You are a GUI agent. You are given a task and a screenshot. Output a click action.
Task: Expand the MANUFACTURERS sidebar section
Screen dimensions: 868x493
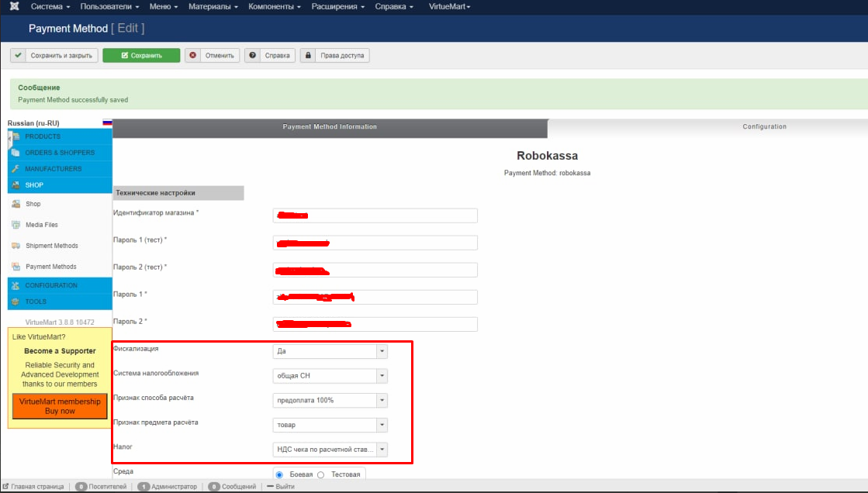click(x=60, y=169)
